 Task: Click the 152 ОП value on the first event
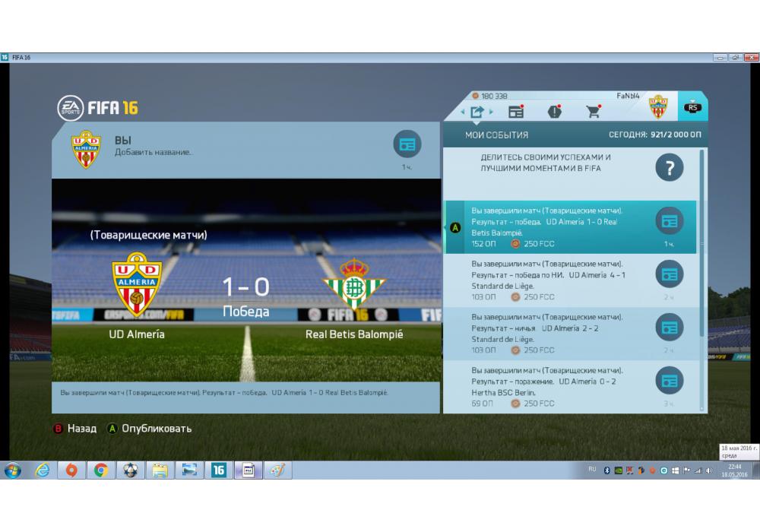click(x=483, y=244)
